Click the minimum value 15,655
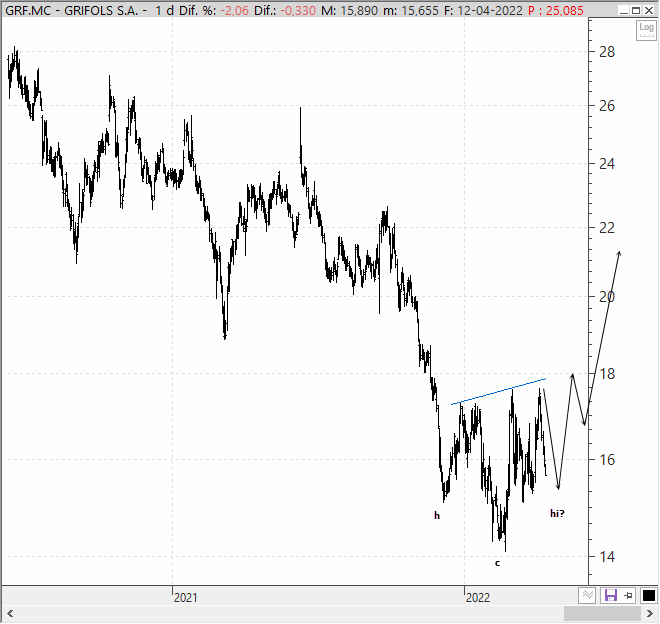This screenshot has width=660, height=624. 420,11
